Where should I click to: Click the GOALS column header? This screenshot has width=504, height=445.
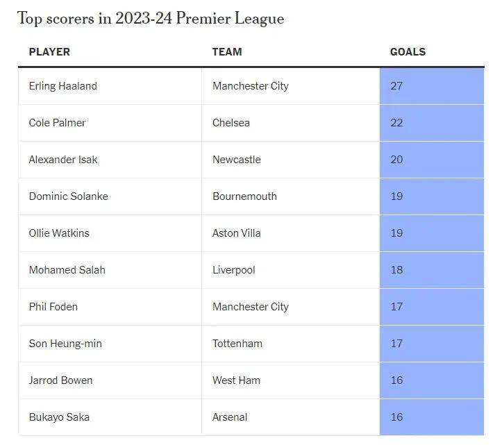point(408,52)
